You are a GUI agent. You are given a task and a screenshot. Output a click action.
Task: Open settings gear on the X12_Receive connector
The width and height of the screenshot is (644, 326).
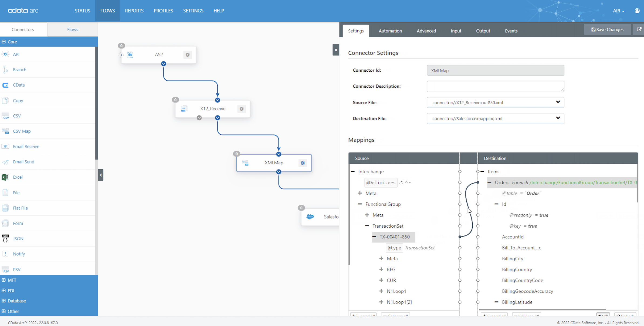coord(242,109)
